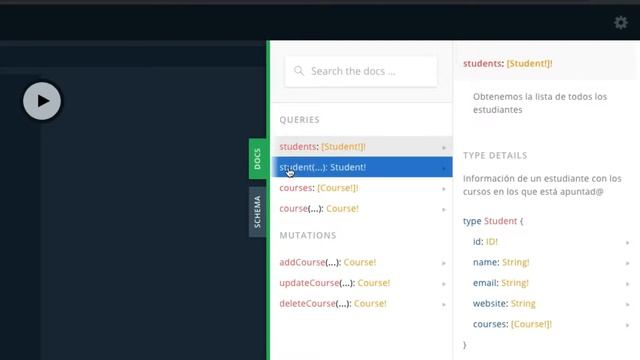The height and width of the screenshot is (360, 640).
Task: Expand arrow beside Student courses field
Action: (x=627, y=325)
